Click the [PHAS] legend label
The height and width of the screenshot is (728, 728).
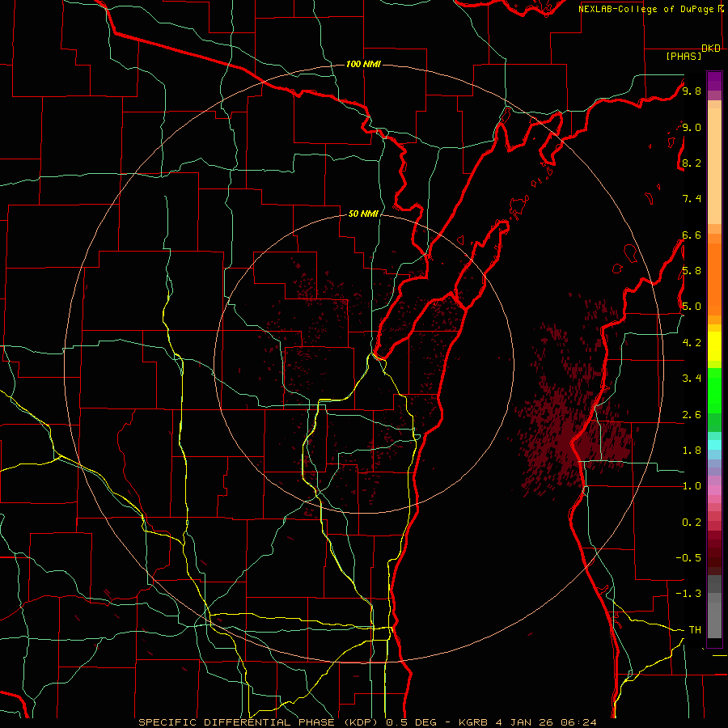pos(684,56)
